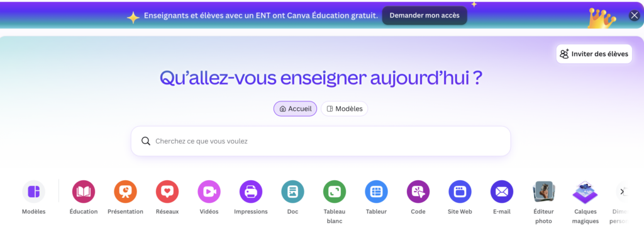Select the Éducation book icon
The height and width of the screenshot is (235, 644).
(x=84, y=192)
